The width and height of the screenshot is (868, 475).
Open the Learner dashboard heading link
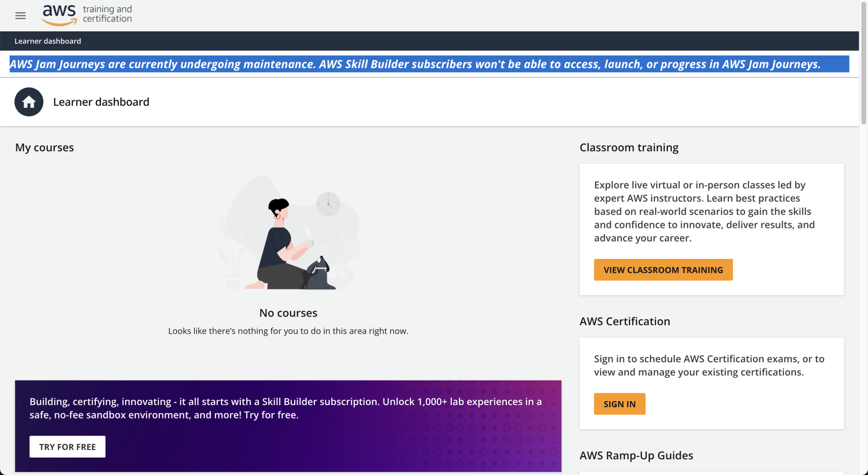pyautogui.click(x=102, y=102)
